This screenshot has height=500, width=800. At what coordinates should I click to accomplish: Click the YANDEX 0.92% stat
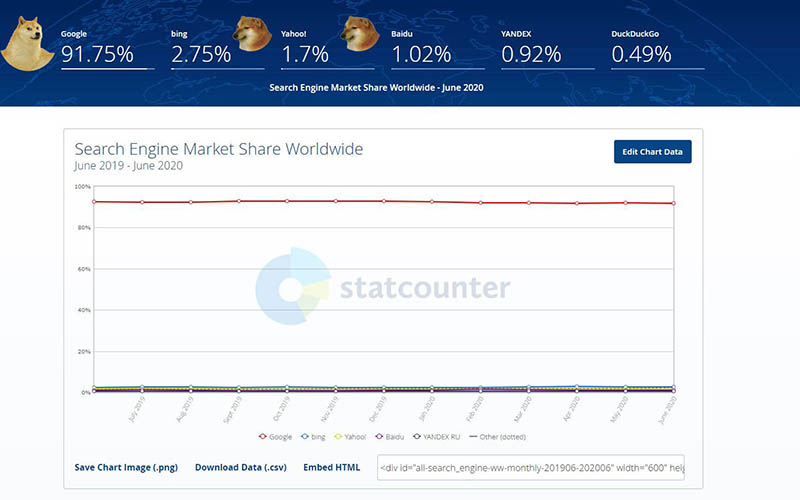tap(548, 49)
